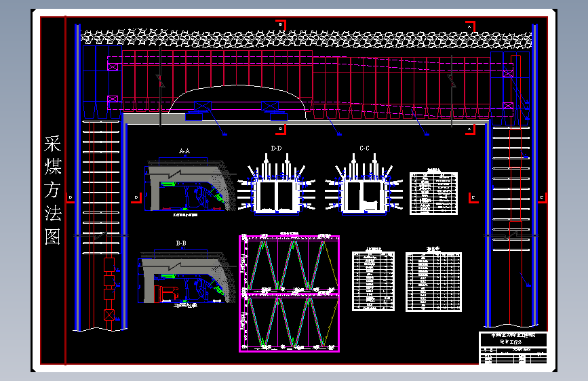Select the A-A section label
This screenshot has width=588, height=381.
(184, 151)
